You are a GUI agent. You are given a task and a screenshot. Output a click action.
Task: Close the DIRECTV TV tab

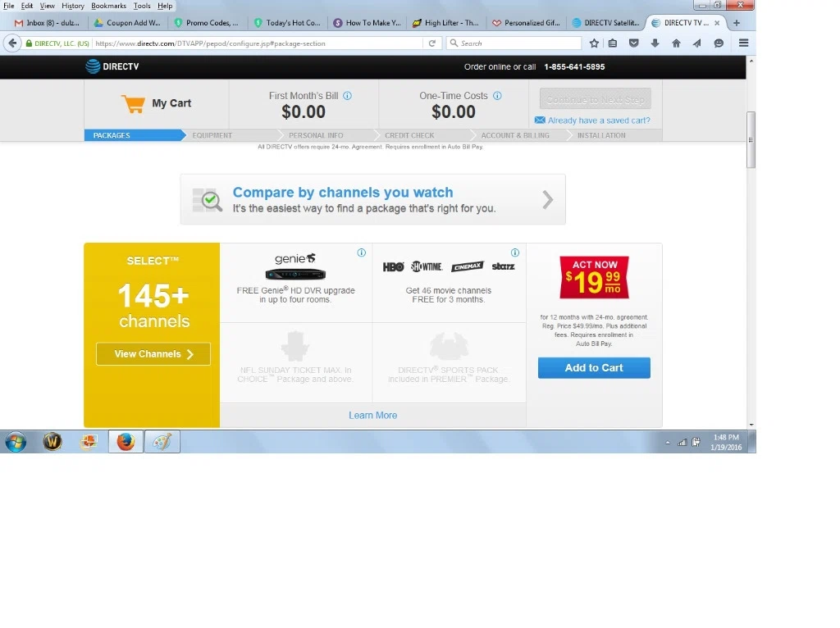point(717,23)
